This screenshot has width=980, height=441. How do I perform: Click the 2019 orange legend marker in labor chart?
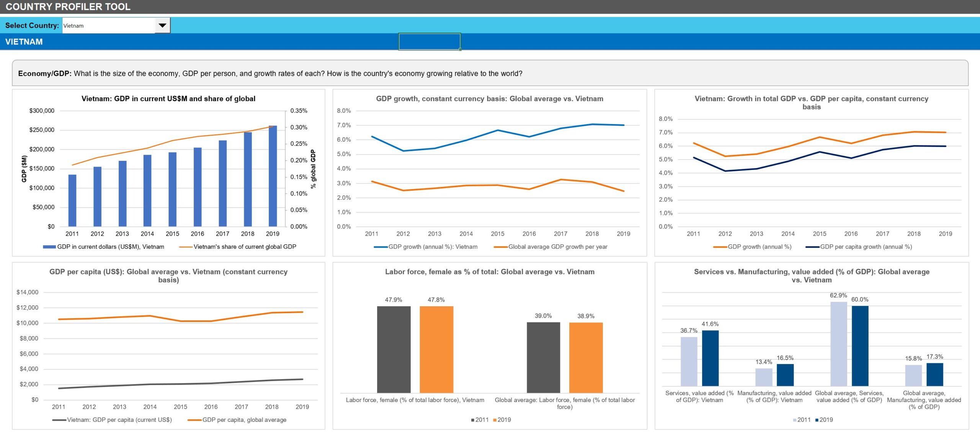coord(495,420)
